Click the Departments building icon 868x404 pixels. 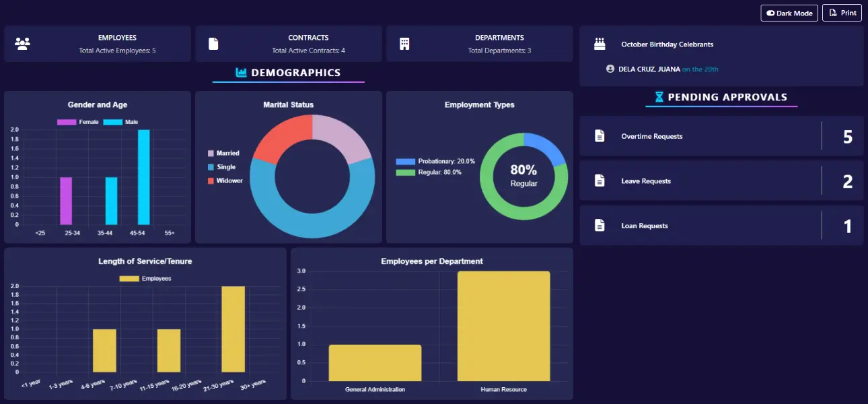pyautogui.click(x=404, y=44)
